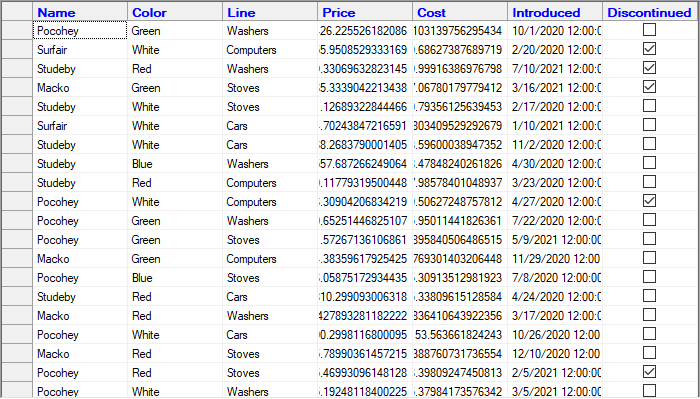Click the Price column header

365,12
